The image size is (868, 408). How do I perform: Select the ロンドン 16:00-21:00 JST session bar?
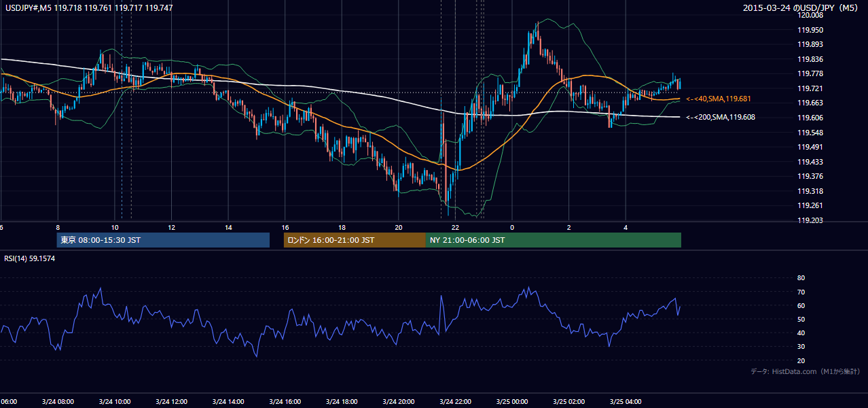pyautogui.click(x=355, y=240)
